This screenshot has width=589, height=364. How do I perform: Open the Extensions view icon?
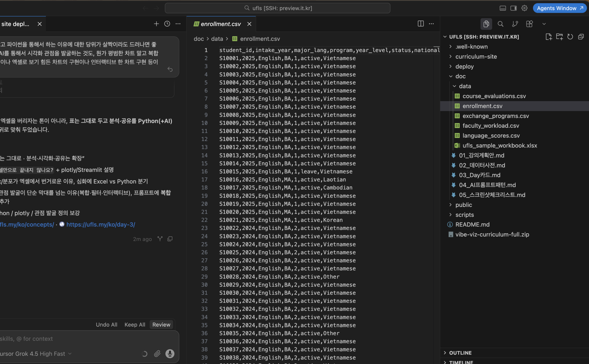(x=529, y=24)
